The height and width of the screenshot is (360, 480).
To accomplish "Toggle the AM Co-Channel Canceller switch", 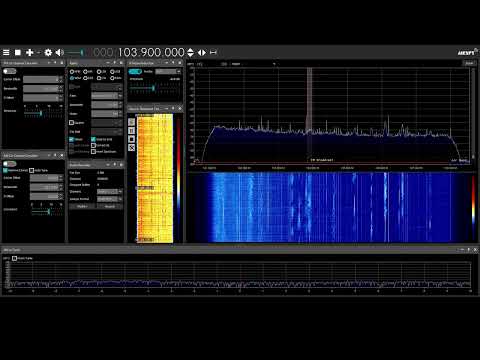I will tap(9, 164).
